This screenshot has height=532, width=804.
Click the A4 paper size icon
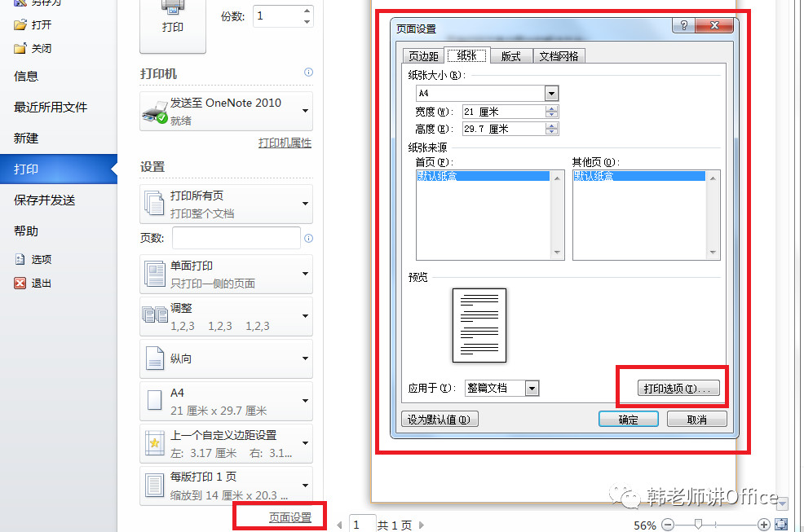click(155, 401)
